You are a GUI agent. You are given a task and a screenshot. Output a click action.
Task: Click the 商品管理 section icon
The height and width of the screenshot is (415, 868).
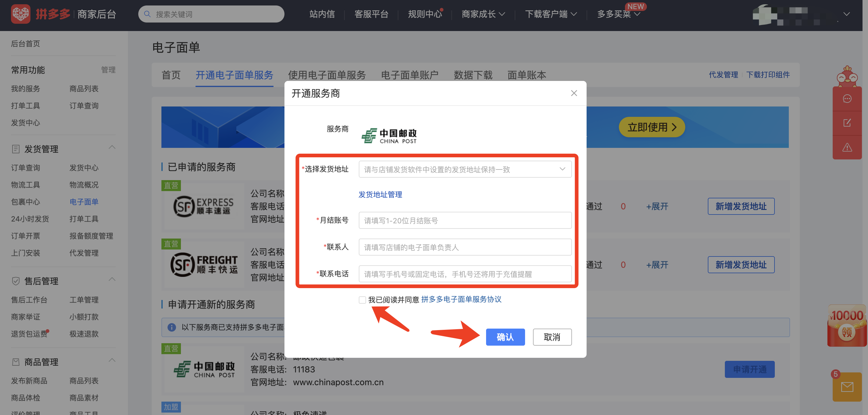(x=16, y=362)
